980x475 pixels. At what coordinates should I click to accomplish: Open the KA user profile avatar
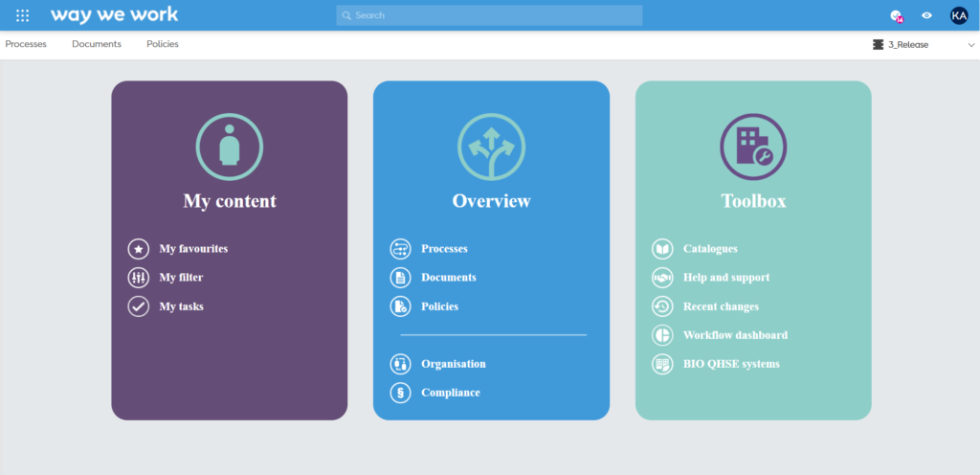tap(959, 15)
